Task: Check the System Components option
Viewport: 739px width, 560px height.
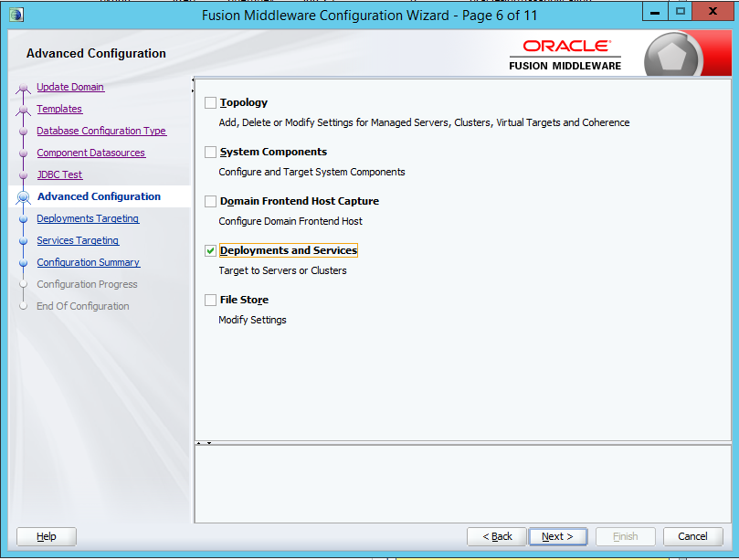Action: (x=210, y=152)
